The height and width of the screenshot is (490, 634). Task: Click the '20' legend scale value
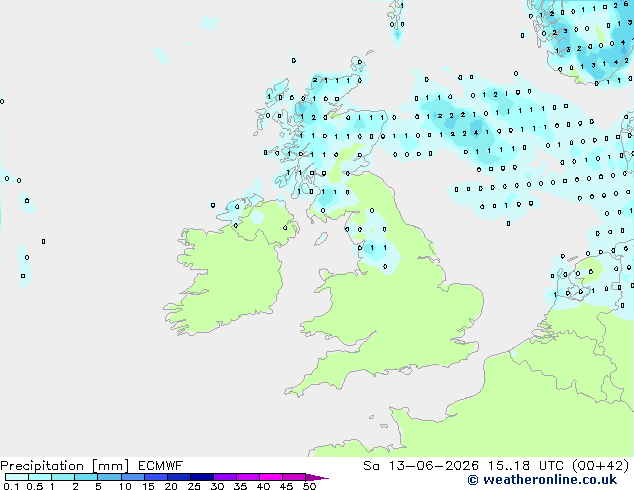[x=171, y=486]
